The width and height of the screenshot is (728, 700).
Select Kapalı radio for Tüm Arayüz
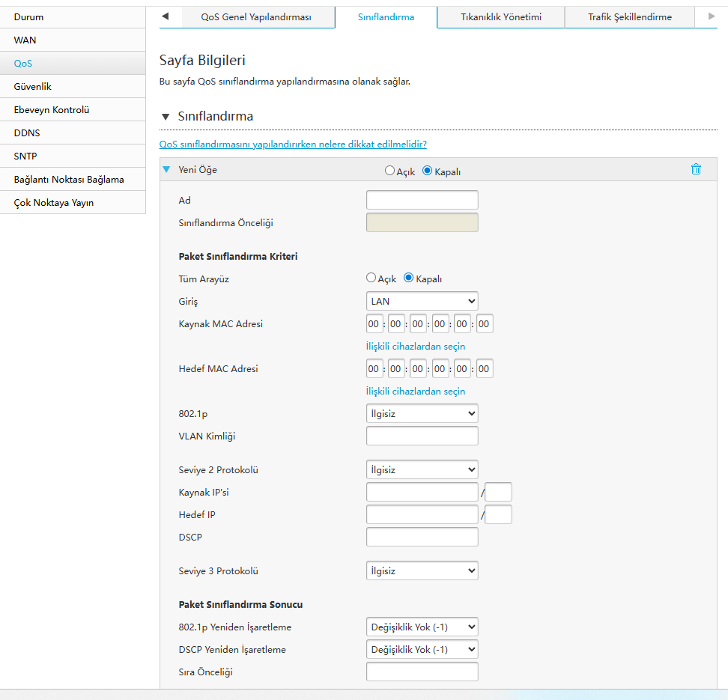(409, 278)
